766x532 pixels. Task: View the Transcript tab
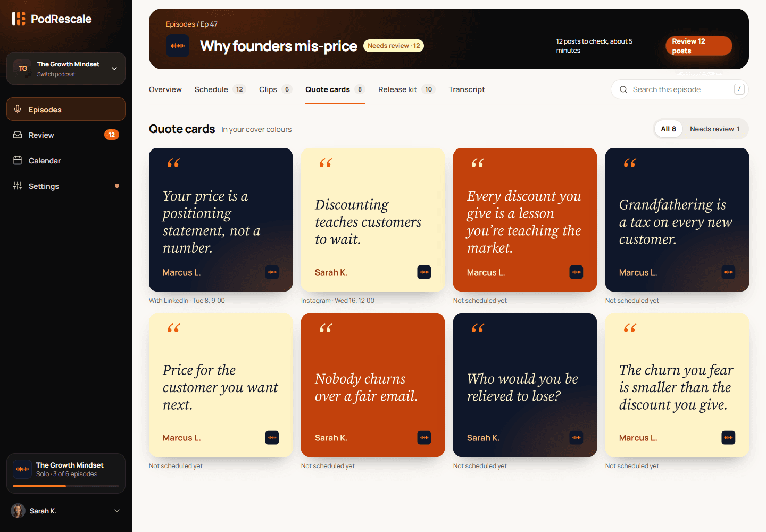(467, 89)
